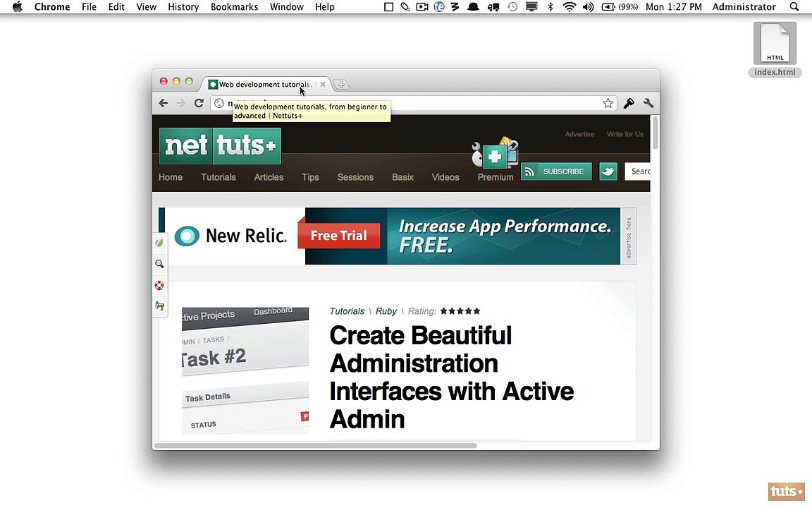Click the megaphone sidebar icon
This screenshot has width=812, height=508.
[x=159, y=306]
